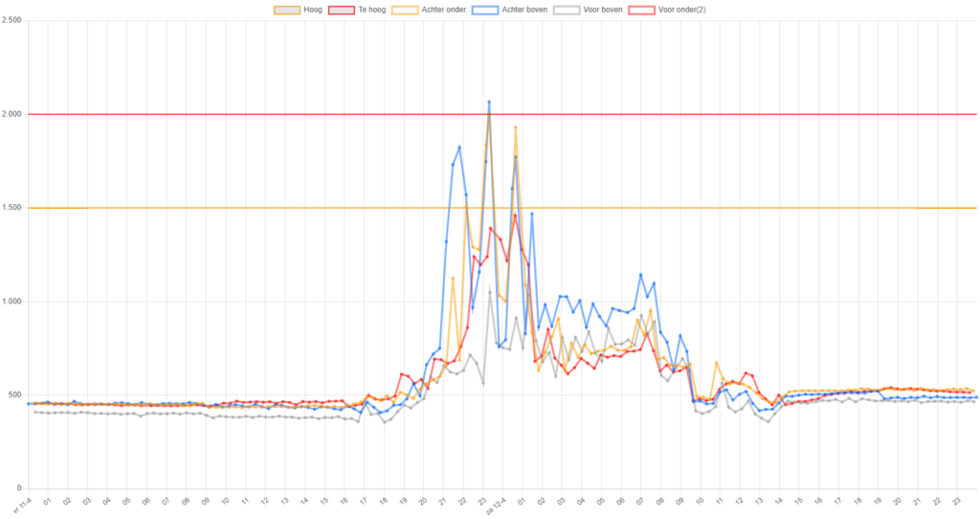
Task: Click the last x-axis date label
Action: coord(960,500)
